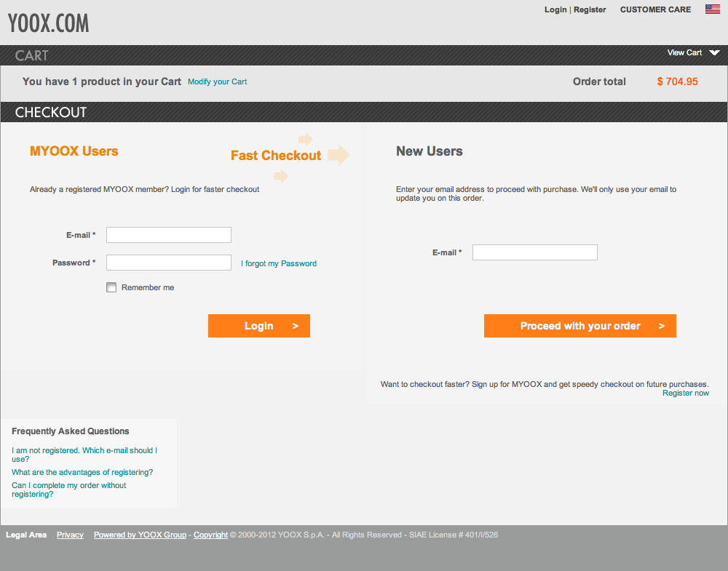The width and height of the screenshot is (728, 571).
Task: Click I forgot my Password
Action: coord(279,263)
